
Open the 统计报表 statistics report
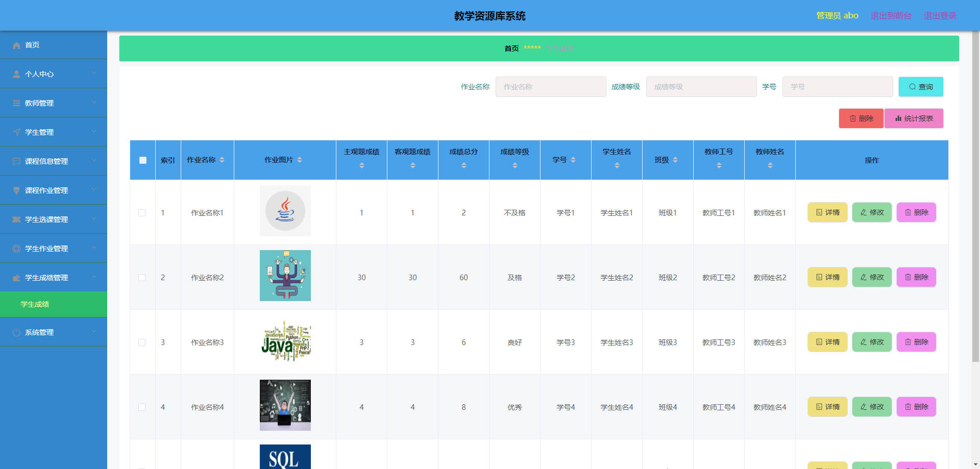click(914, 118)
